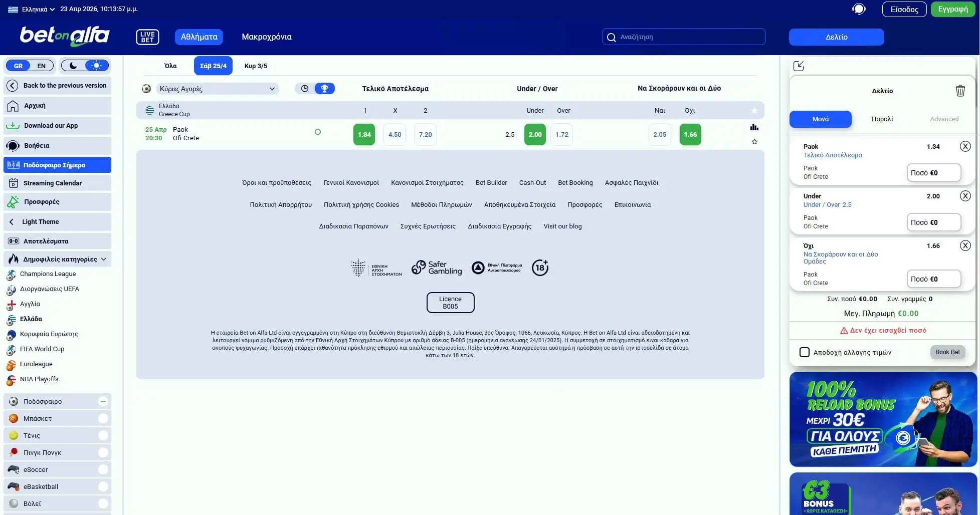Click the search magnifier icon
Screen dimensions: 980x515
click(611, 37)
